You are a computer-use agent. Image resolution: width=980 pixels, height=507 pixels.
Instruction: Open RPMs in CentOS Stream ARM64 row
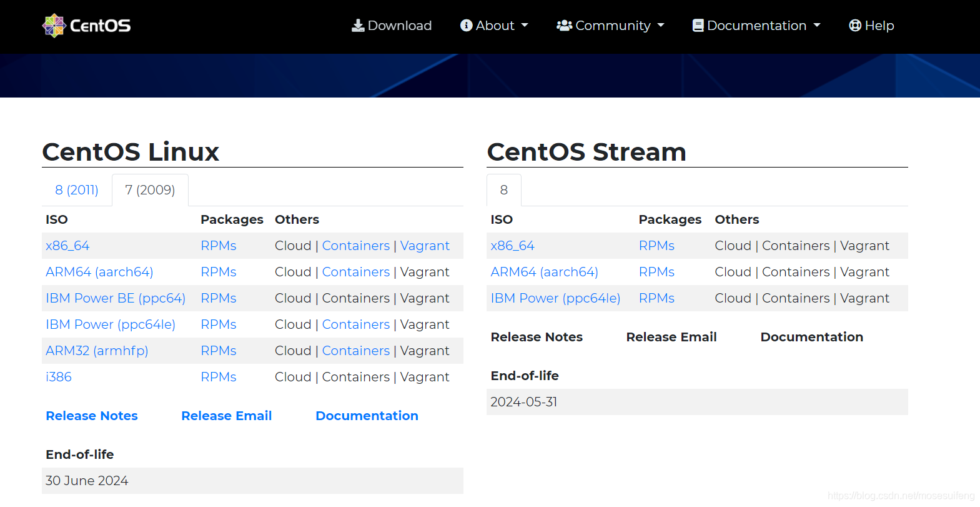click(657, 272)
